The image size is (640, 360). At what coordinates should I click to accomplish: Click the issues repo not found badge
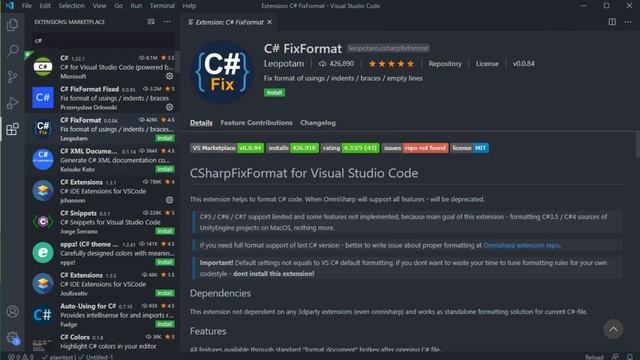point(415,148)
